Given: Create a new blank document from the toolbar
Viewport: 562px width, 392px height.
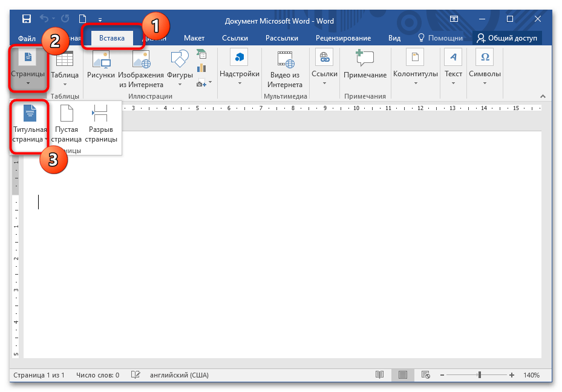Looking at the screenshot, I should click(x=82, y=19).
